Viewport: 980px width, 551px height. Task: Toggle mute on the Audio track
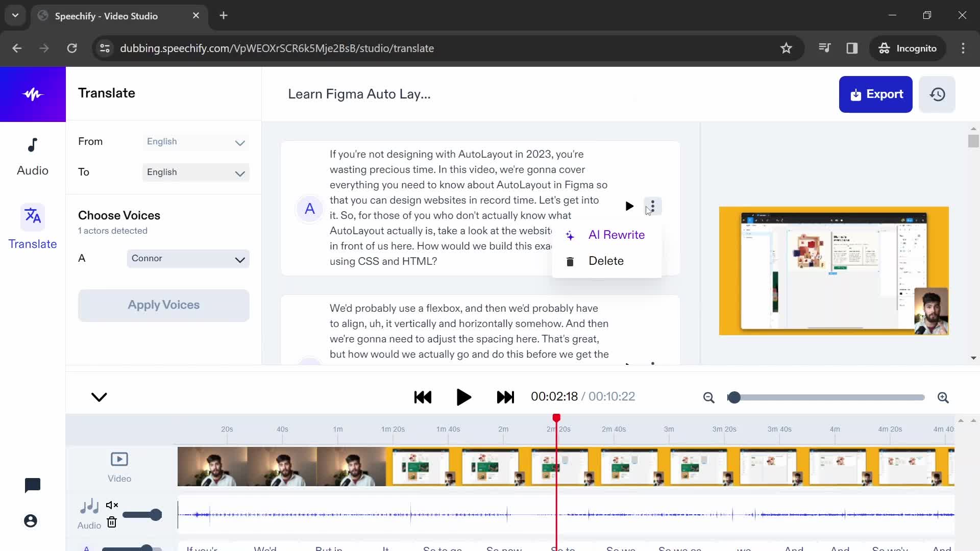(x=112, y=505)
